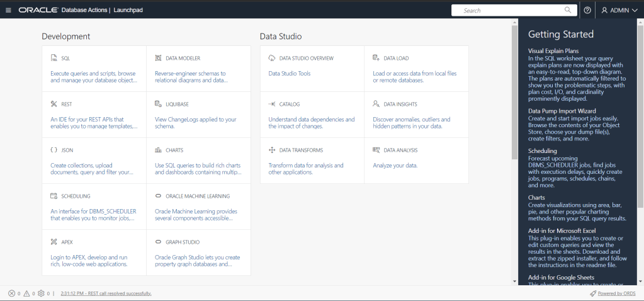Screen dimensions: 644x301
Task: Click the REST tile icon
Action: point(54,104)
